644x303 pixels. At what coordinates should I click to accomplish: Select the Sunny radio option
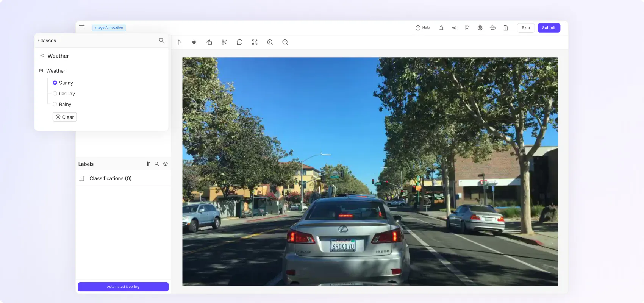(x=55, y=83)
